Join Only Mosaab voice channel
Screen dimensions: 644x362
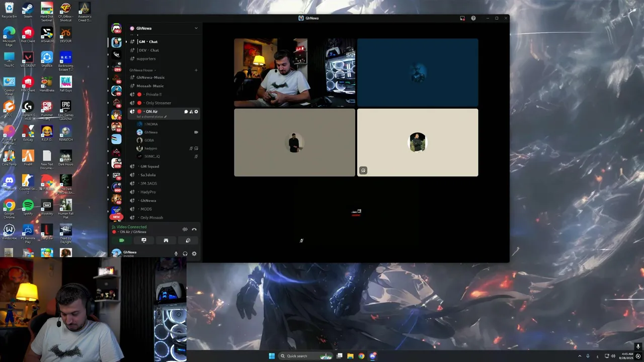[x=164, y=218]
